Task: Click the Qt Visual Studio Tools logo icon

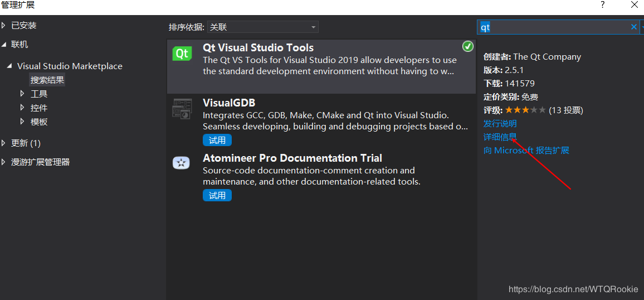Action: (182, 53)
